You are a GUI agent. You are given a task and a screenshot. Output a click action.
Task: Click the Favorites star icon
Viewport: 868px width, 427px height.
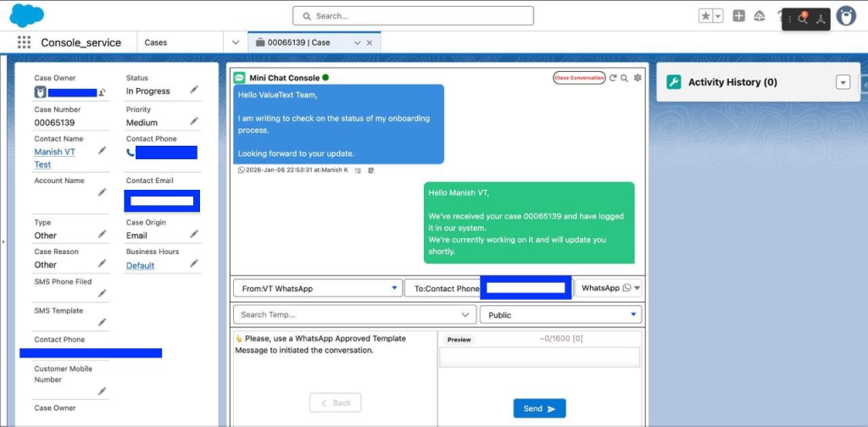click(705, 16)
